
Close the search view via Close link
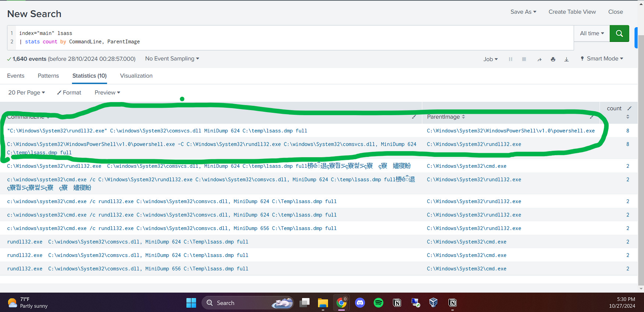click(616, 12)
